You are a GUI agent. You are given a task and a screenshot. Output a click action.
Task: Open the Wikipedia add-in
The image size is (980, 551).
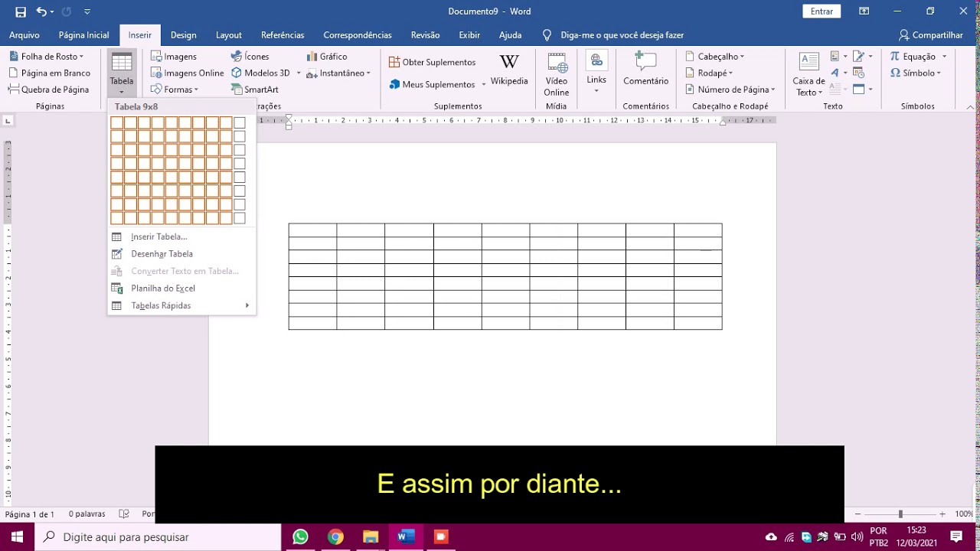509,70
